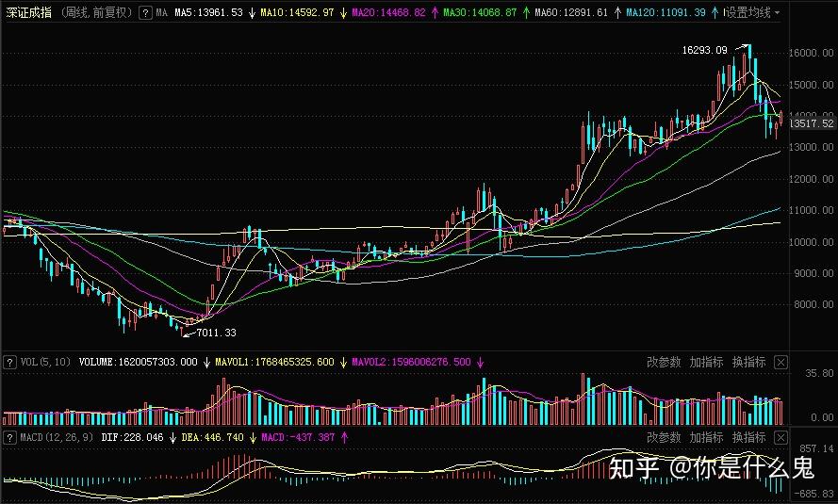
Task: Click the MACD:-437.387 readout
Action: point(298,437)
